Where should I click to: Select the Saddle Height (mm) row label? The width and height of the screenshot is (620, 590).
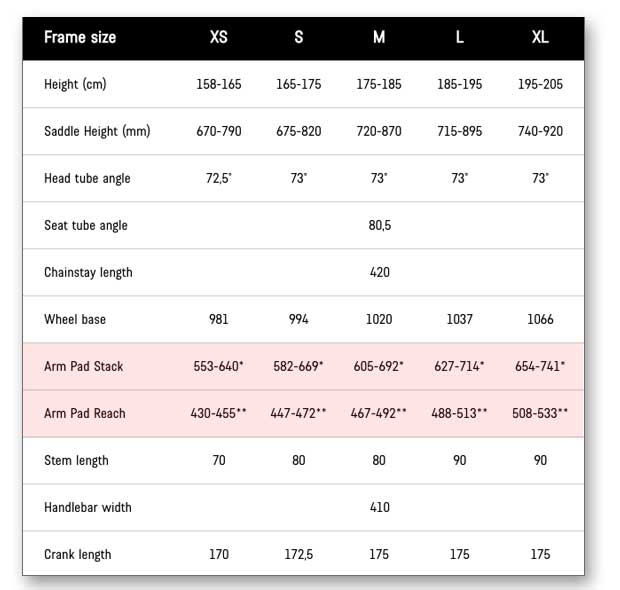click(x=97, y=131)
